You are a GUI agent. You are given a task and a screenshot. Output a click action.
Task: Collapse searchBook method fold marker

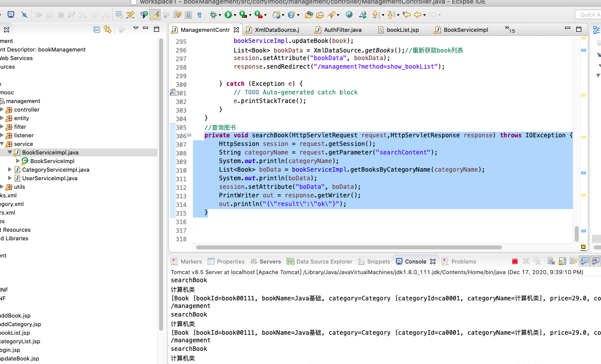point(189,135)
